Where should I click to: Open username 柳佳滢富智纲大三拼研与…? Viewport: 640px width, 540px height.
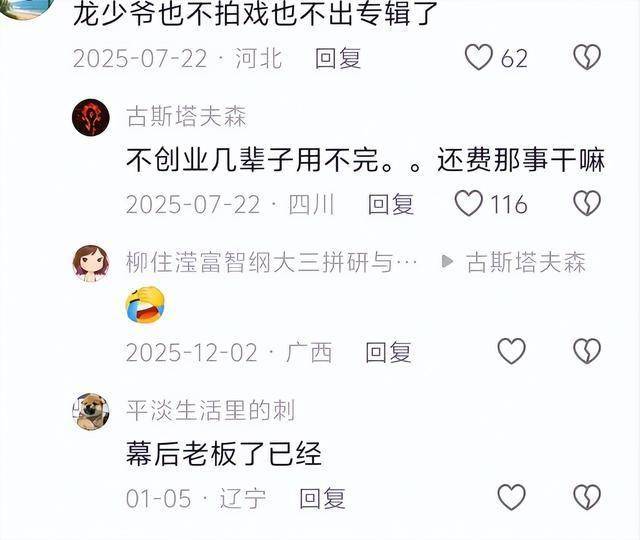coord(272,262)
